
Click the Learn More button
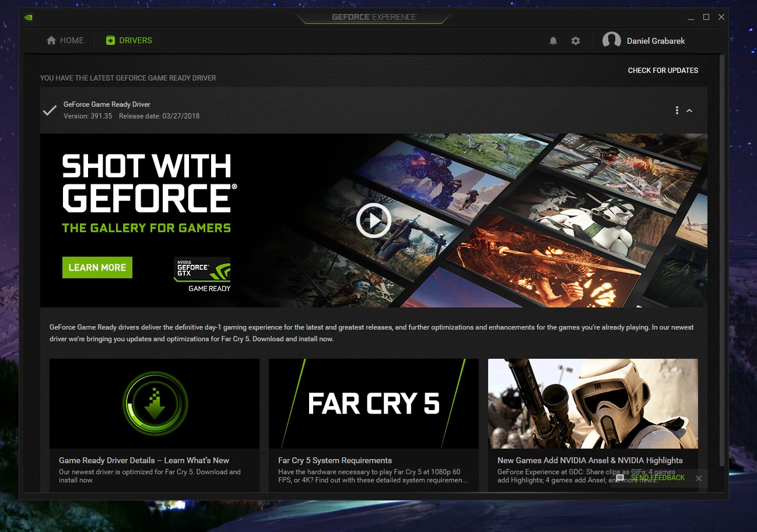click(x=97, y=267)
